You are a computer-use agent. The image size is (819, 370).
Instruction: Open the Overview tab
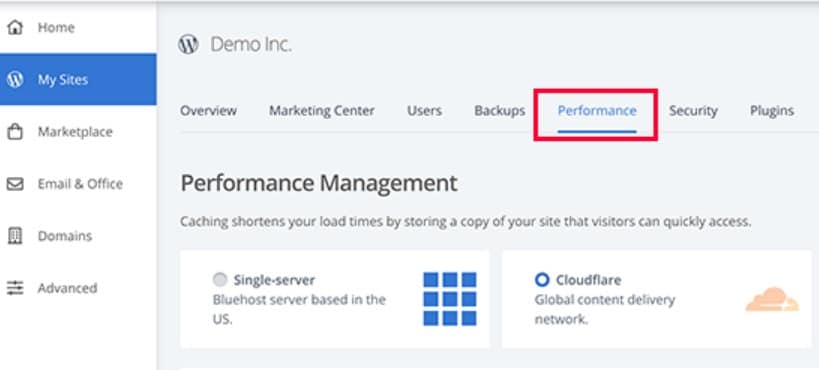coord(208,111)
